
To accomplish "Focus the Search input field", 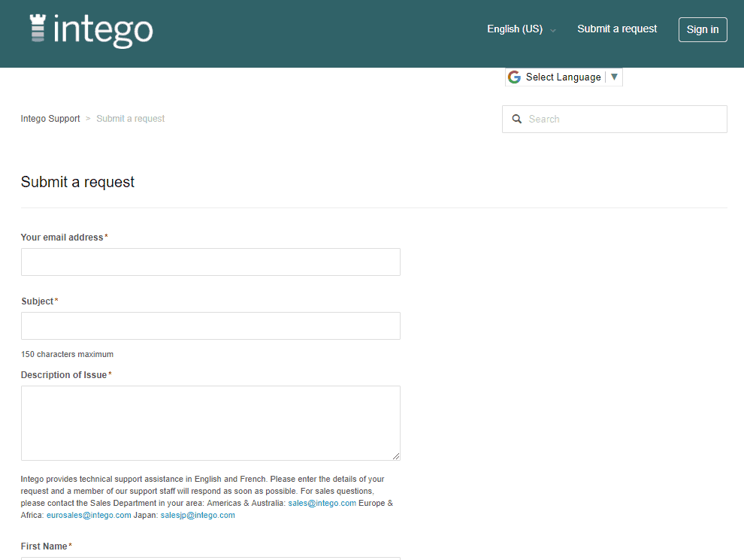I will 624,119.
